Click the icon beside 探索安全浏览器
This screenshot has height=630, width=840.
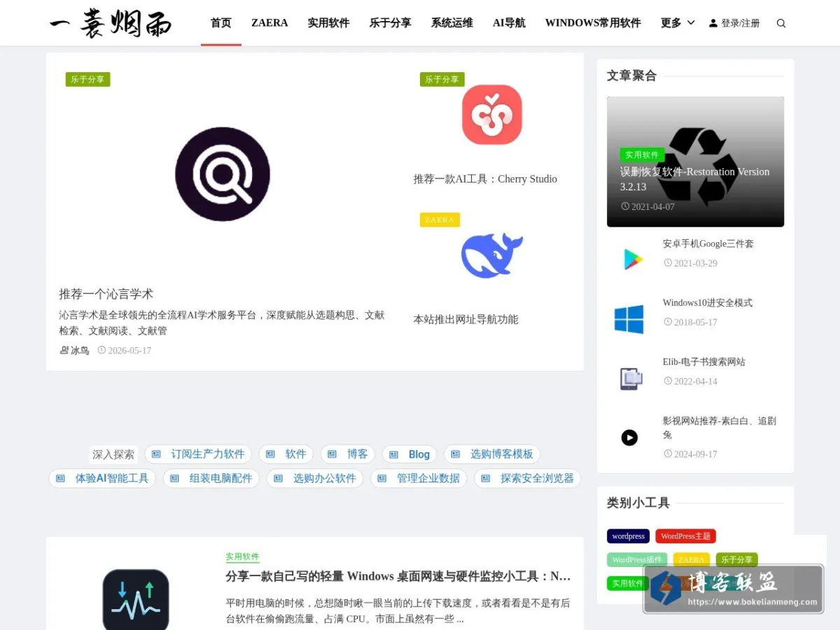pyautogui.click(x=485, y=478)
